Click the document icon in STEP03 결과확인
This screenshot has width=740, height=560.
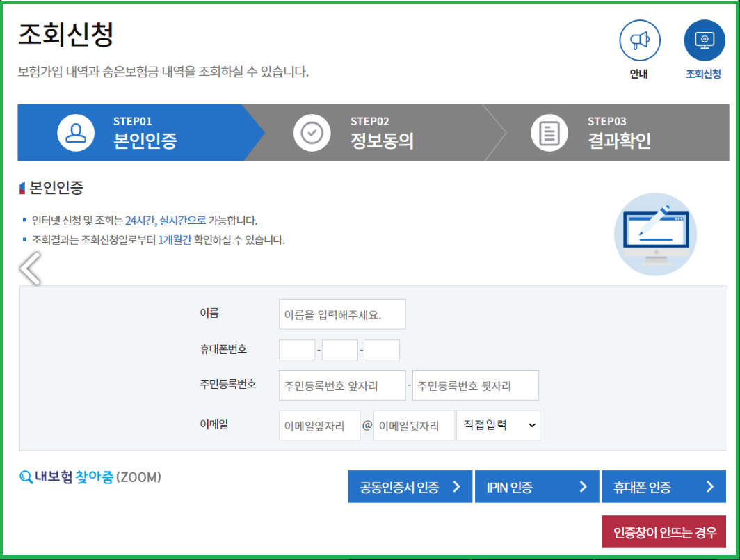click(x=548, y=131)
